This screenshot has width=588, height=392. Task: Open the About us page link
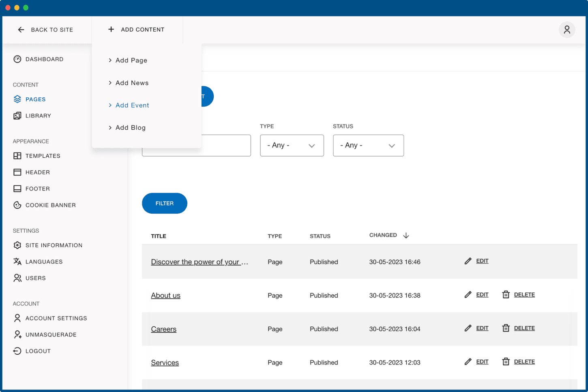(165, 296)
